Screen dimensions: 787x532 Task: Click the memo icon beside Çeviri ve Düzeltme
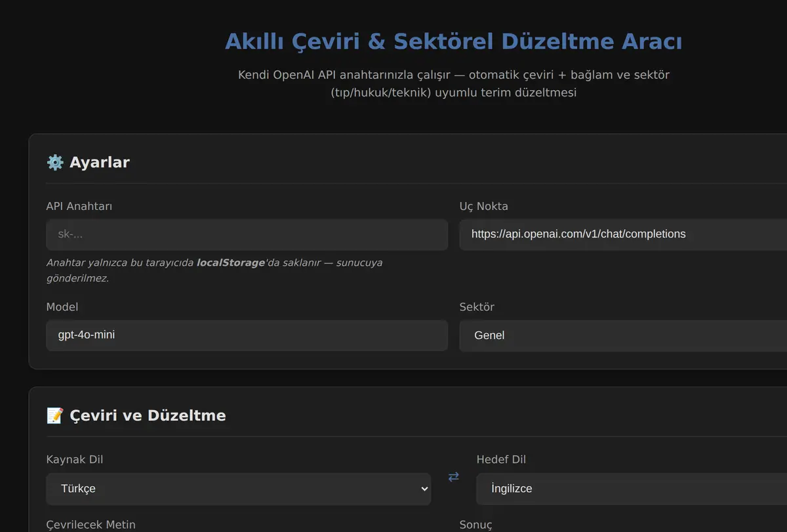point(55,415)
